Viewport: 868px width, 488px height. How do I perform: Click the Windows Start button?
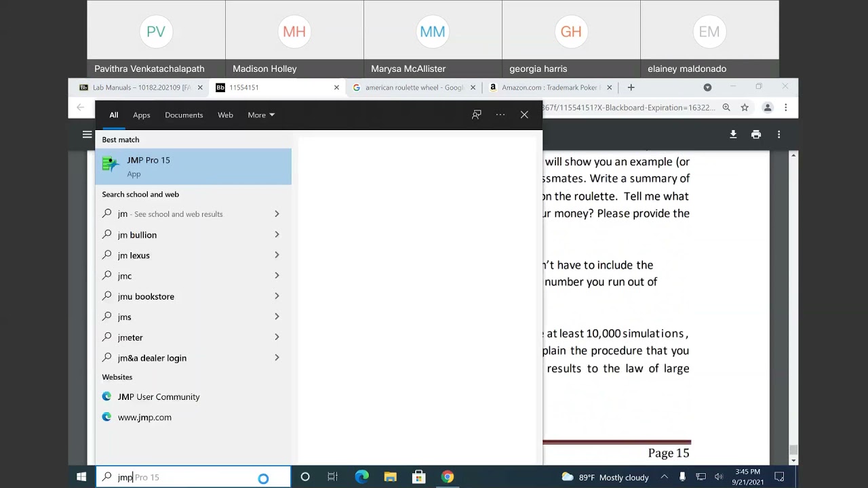tap(81, 477)
